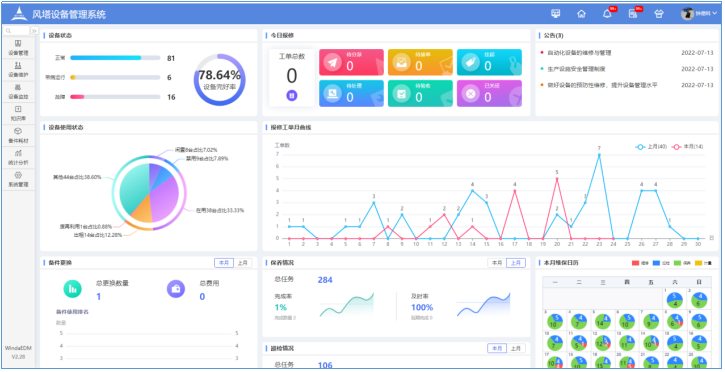Toggle the blue legend swatch in maintenance calendar
725x372 pixels.
pyautogui.click(x=657, y=263)
